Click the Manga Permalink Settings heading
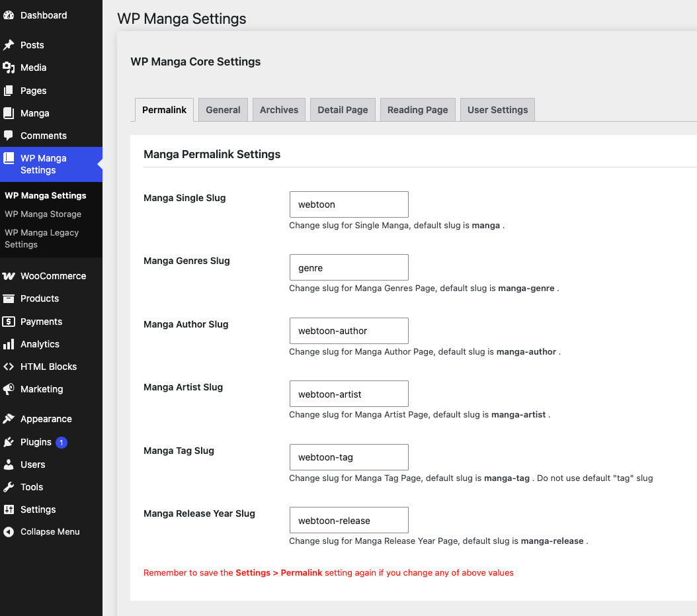697x616 pixels. tap(212, 154)
